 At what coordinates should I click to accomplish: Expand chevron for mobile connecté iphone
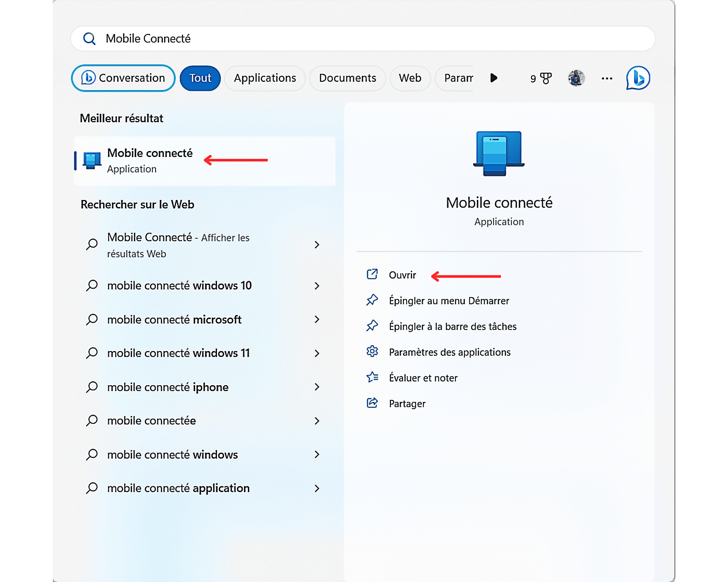(x=317, y=387)
